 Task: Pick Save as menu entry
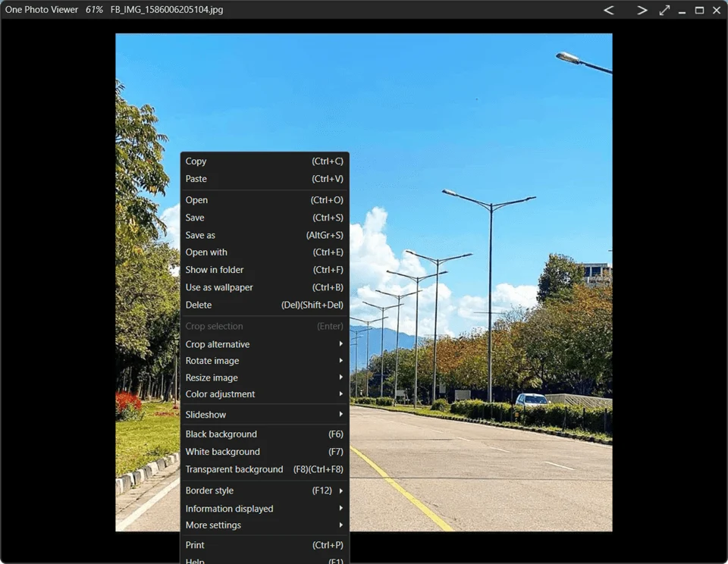coord(265,235)
